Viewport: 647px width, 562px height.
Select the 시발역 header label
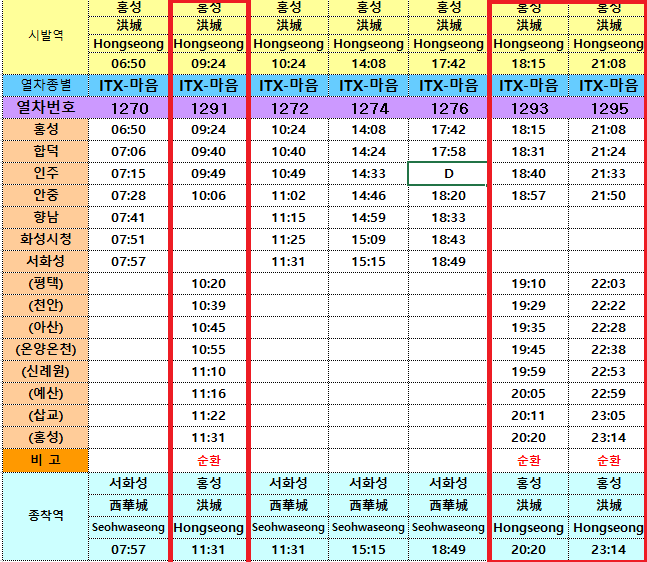(46, 35)
